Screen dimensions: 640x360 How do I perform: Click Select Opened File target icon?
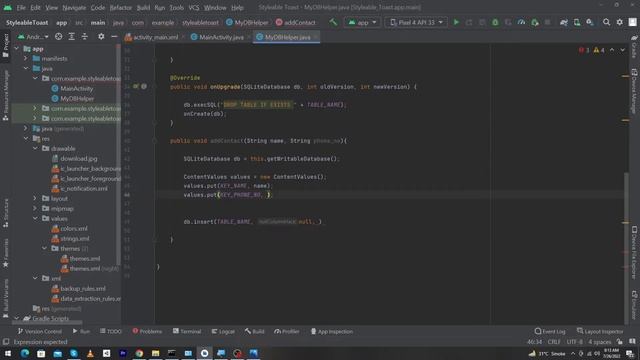[58, 37]
